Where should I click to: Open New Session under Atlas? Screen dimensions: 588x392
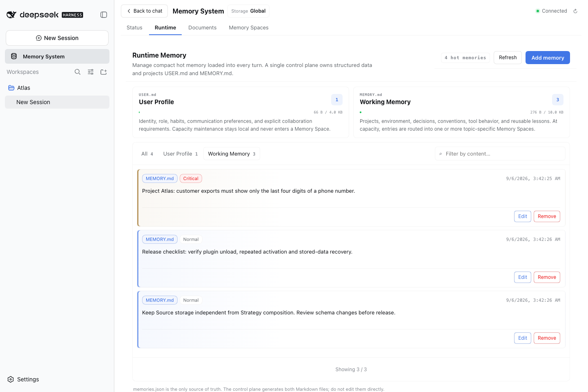tap(57, 102)
